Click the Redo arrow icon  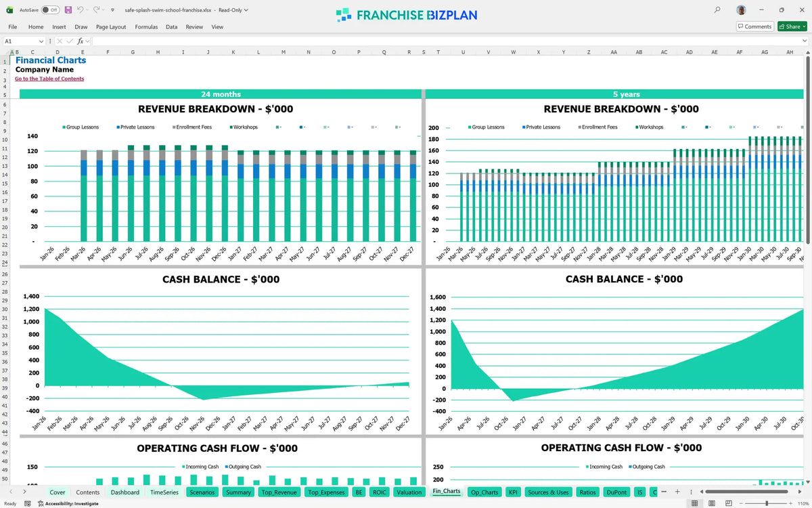(96, 10)
